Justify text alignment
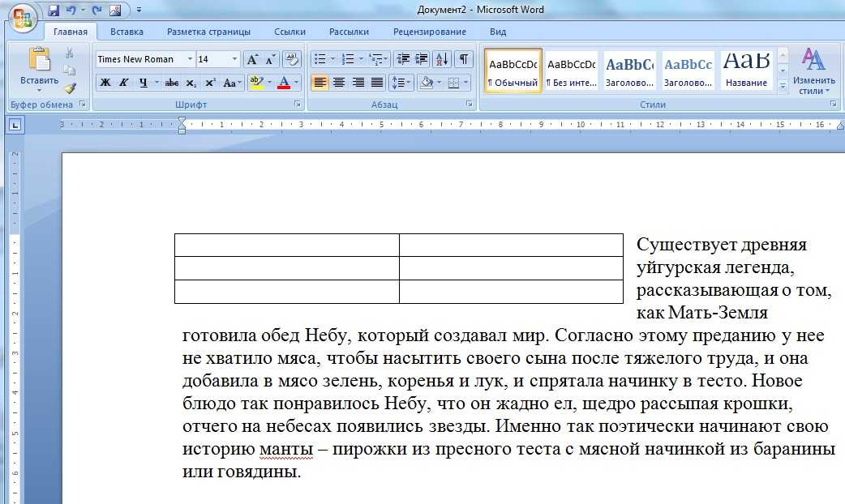Screen dimensions: 845x504 click(377, 83)
